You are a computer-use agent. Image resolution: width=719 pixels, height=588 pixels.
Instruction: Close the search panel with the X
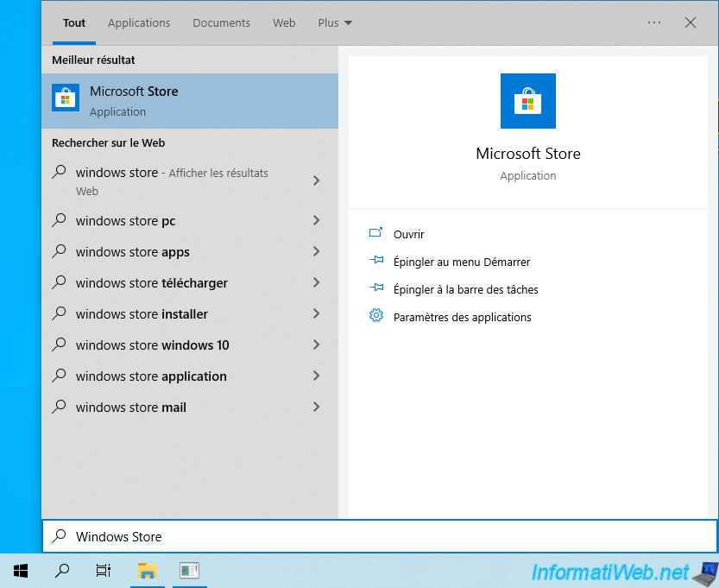pos(691,22)
